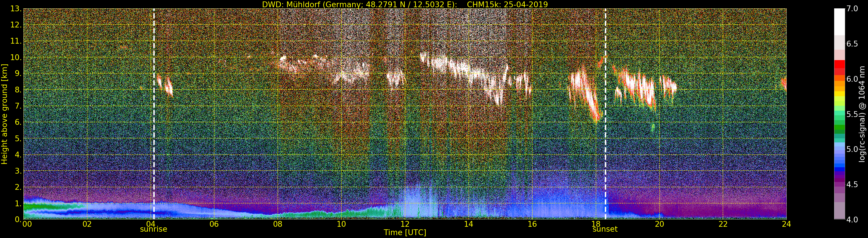Click the colorbar tick label '7.0'
Image resolution: width=868 pixels, height=238 pixels.
tap(852, 9)
